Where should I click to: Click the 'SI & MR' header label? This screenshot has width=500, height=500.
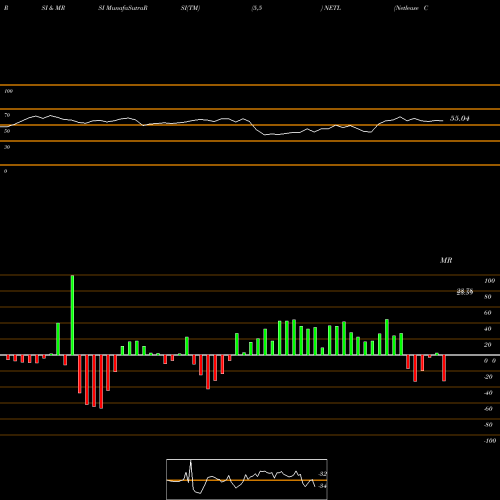[53, 8]
